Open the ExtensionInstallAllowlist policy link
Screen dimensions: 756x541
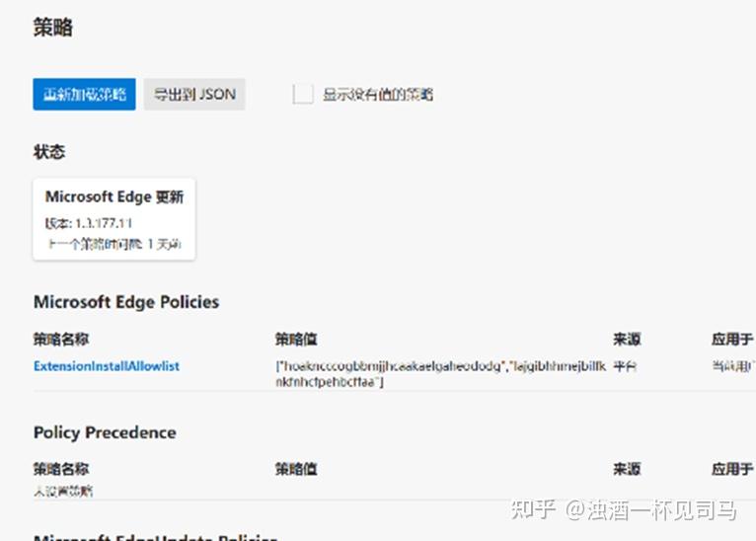pos(106,366)
